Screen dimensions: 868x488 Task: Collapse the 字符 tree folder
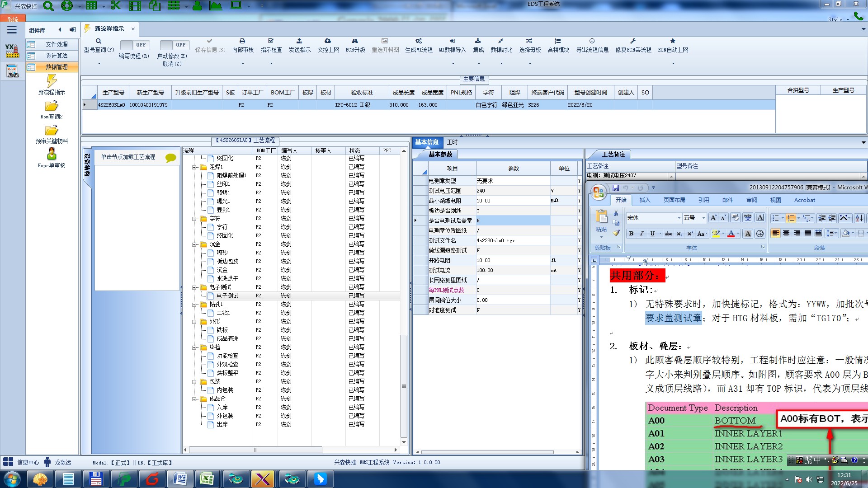[195, 219]
